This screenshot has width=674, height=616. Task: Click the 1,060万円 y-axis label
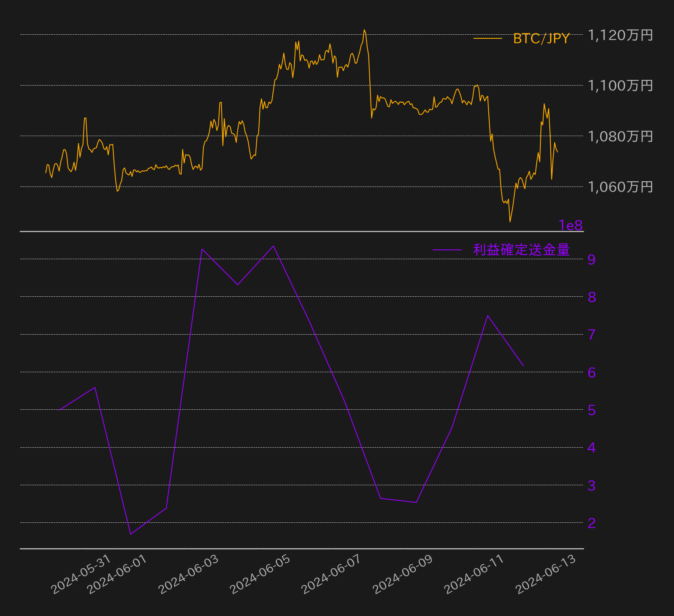pyautogui.click(x=620, y=187)
